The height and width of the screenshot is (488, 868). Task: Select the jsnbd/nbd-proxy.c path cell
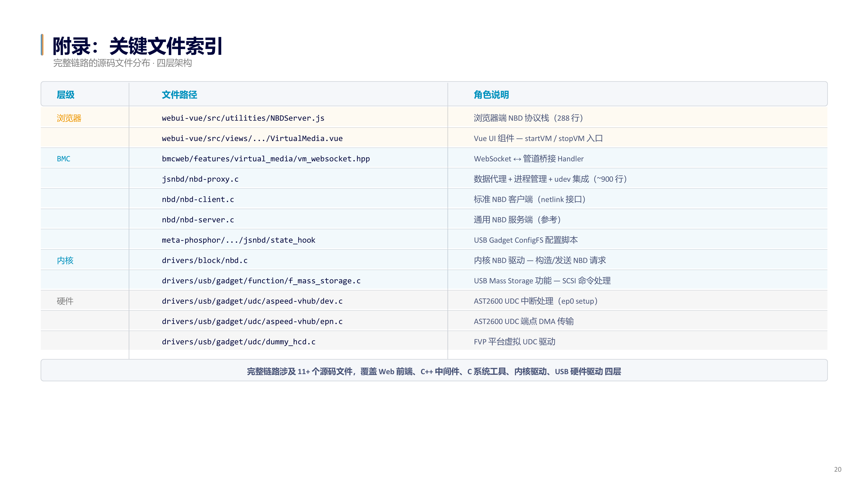pos(200,179)
